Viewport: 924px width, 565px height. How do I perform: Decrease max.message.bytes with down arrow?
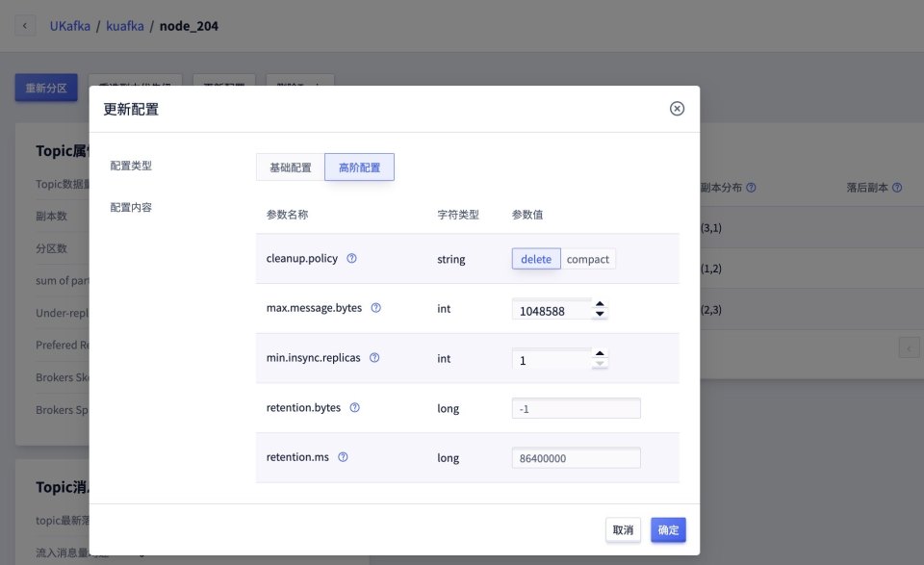click(600, 315)
